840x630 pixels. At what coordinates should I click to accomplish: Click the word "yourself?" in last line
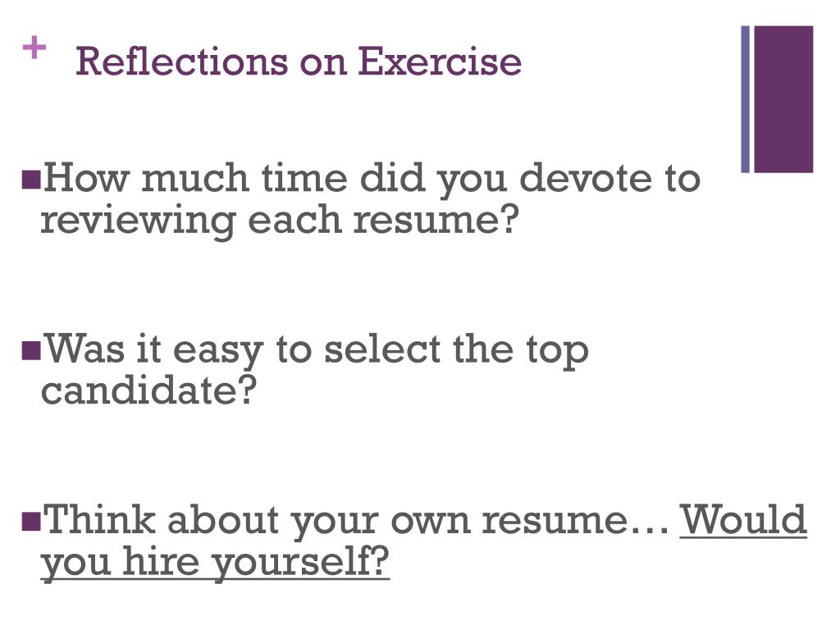(300, 563)
